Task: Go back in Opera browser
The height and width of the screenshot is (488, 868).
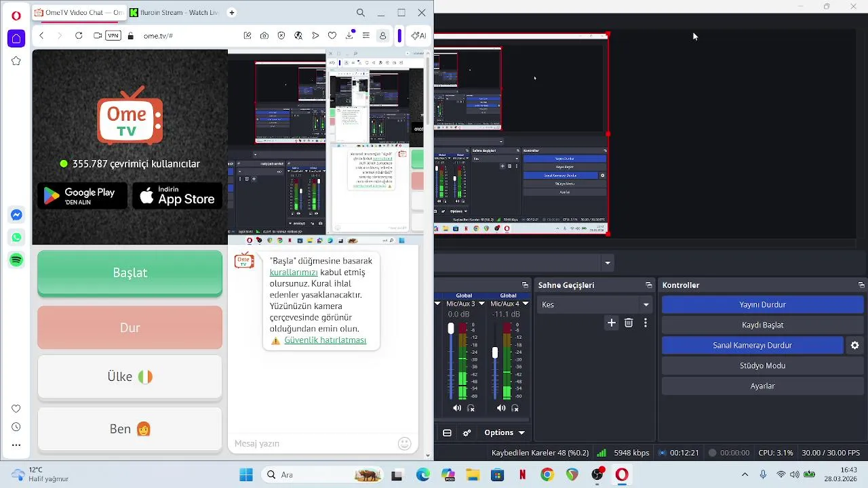Action: pos(41,36)
